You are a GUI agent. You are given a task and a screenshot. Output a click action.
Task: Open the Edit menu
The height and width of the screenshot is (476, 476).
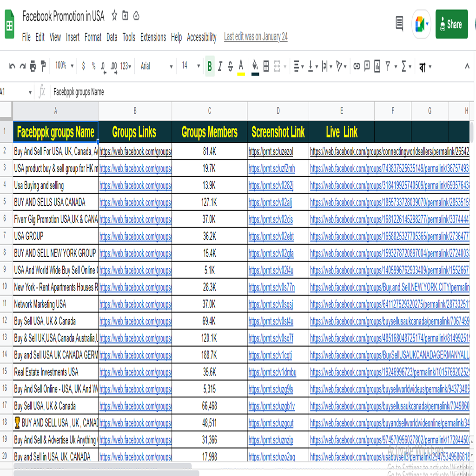tap(40, 37)
